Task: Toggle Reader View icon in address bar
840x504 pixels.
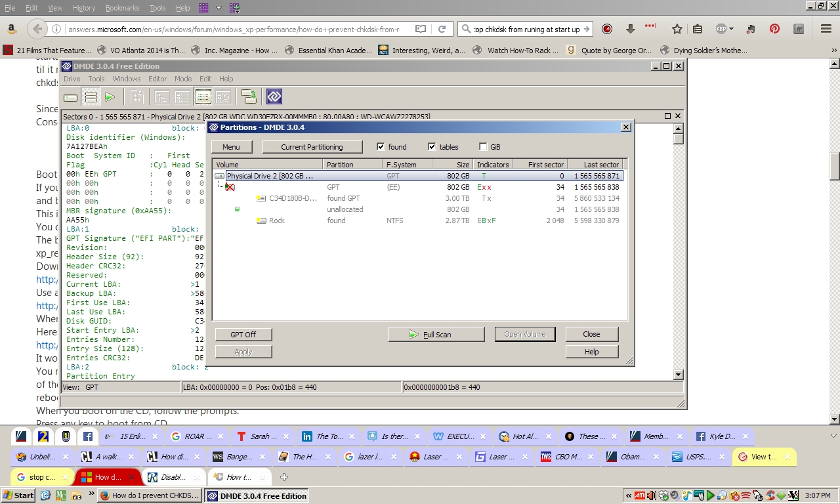Action: [x=421, y=29]
